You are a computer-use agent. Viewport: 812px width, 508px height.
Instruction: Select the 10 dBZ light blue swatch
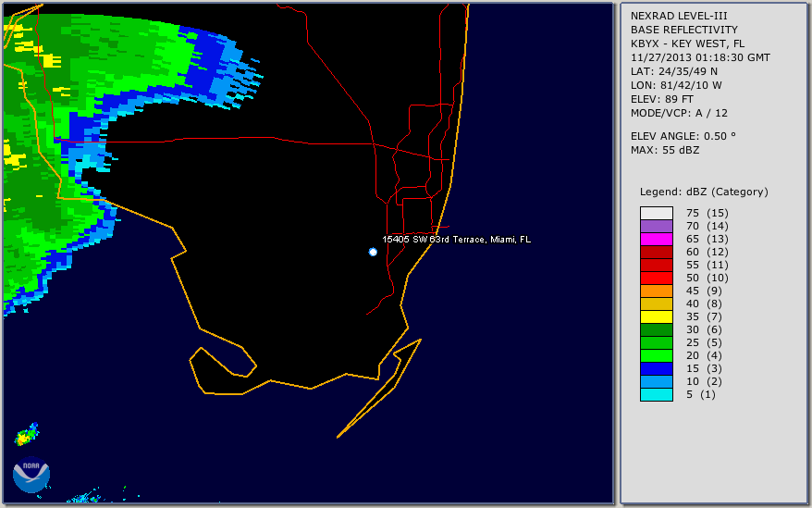pyautogui.click(x=657, y=381)
